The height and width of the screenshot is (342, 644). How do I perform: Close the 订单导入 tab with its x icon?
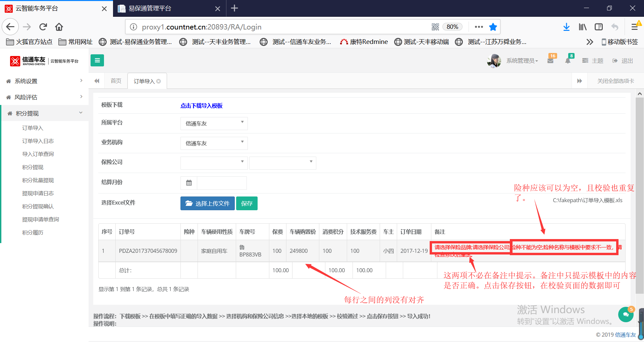(x=159, y=81)
